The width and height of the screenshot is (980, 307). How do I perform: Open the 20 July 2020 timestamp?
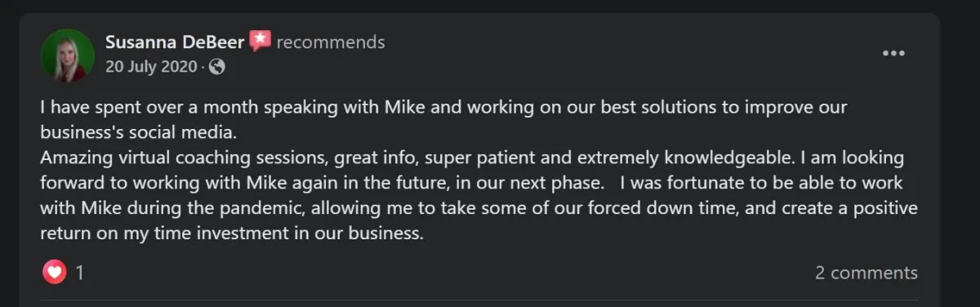151,67
